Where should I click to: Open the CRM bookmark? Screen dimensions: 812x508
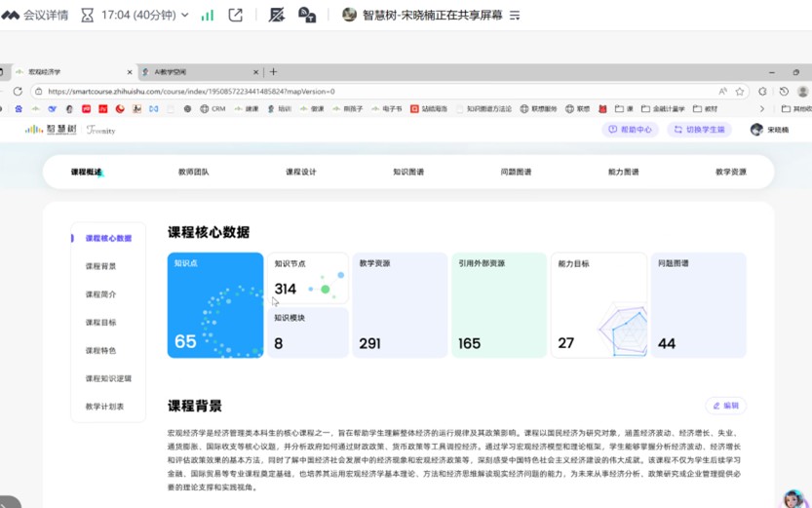213,109
